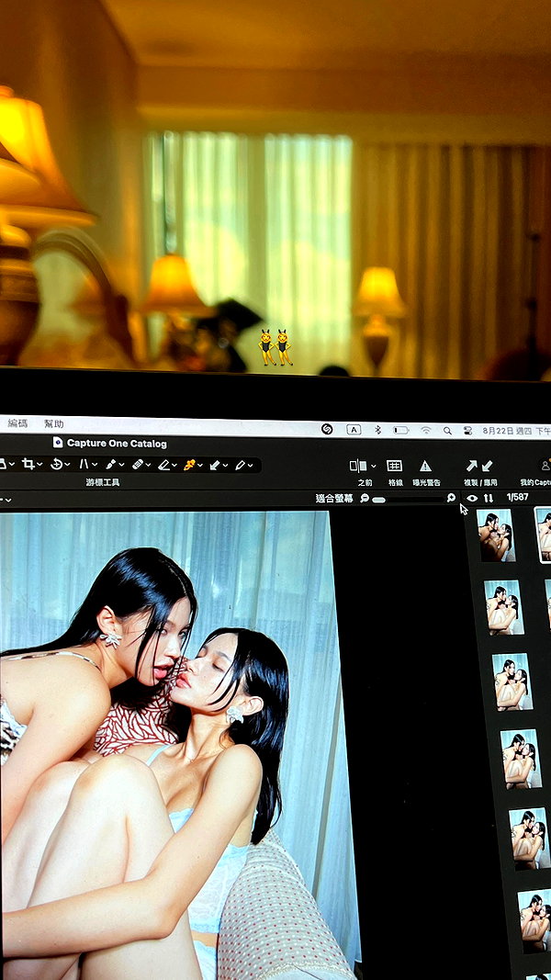
Task: Open the before view options dropdown arrow
Action: (374, 467)
